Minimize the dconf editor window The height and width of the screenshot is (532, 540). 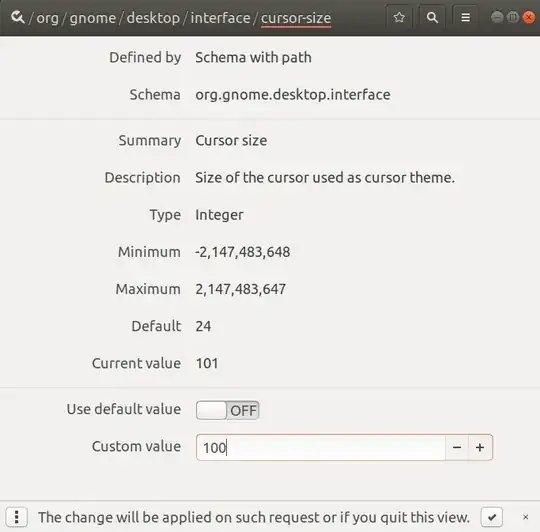pos(497,17)
